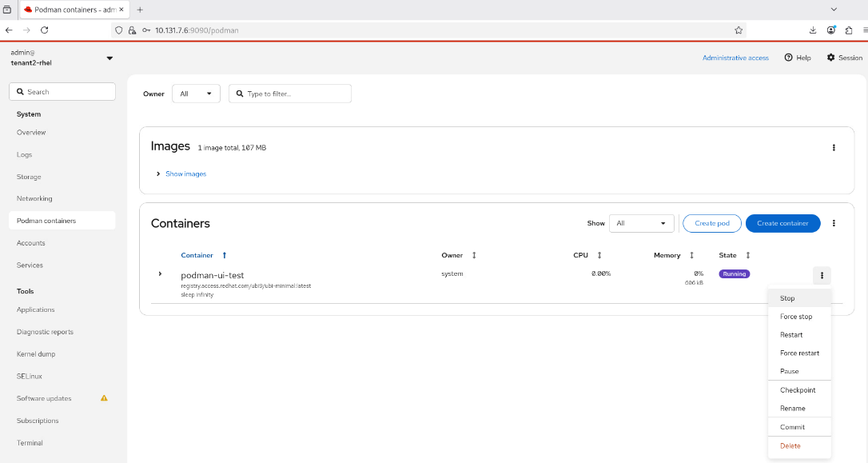Select Checkpoint from container menu
868x463 pixels.
[x=799, y=390]
